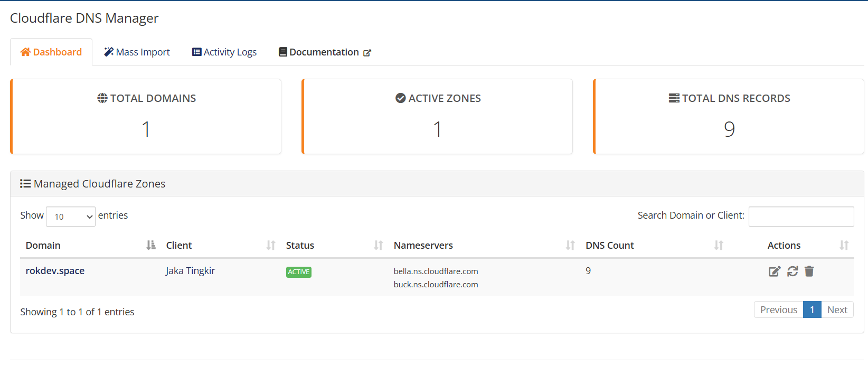868x366 pixels.
Task: Open the rokdev.space domain link
Action: [55, 271]
